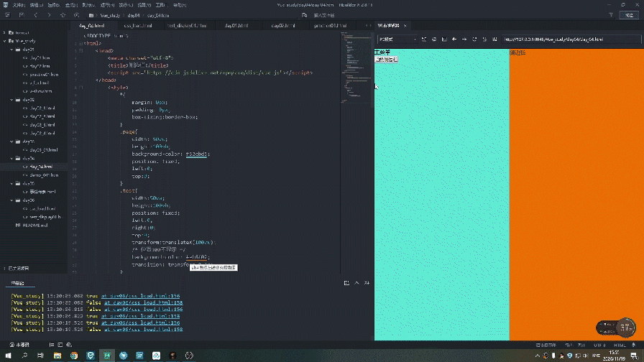Collapse the day01 folder
644x362 pixels.
pyautogui.click(x=12, y=50)
